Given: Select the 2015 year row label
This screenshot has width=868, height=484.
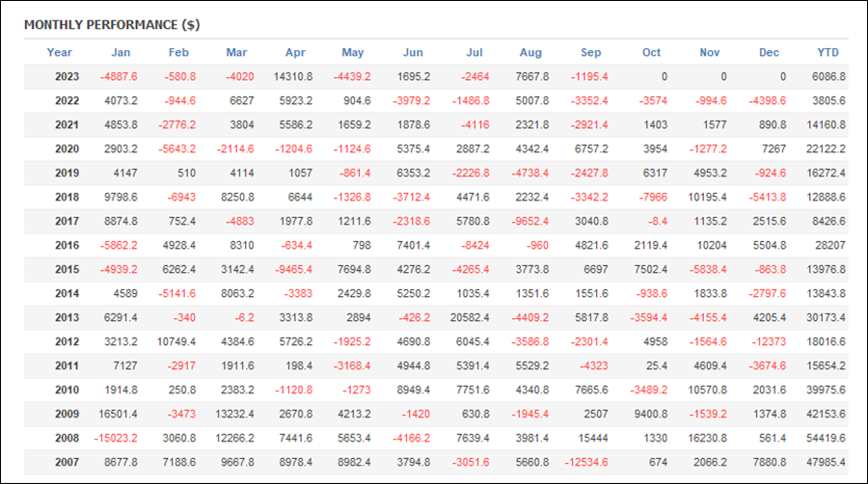Looking at the screenshot, I should tap(67, 269).
